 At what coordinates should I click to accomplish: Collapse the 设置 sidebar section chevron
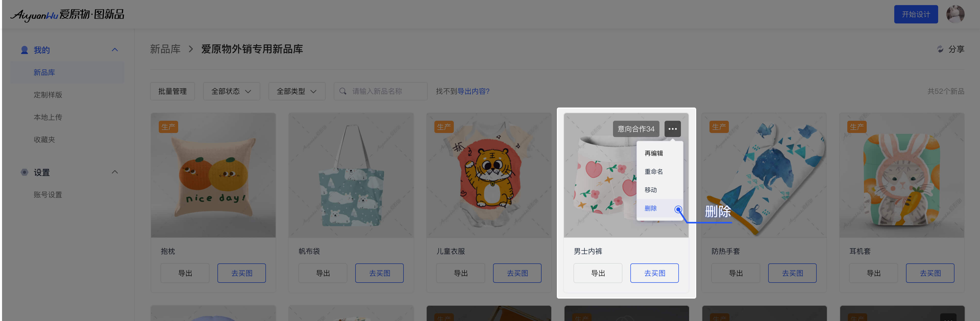(x=115, y=172)
